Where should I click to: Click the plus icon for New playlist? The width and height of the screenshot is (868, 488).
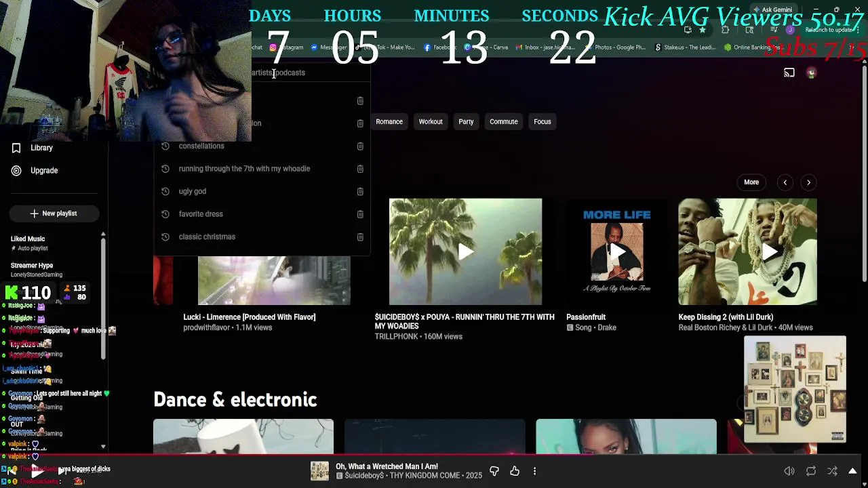click(35, 213)
